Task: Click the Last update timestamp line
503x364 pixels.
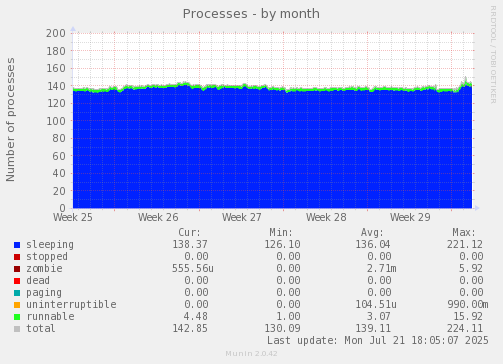Action: (378, 340)
